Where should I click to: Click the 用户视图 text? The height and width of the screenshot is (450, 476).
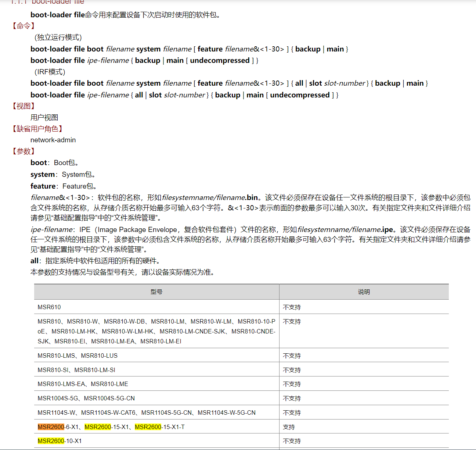[44, 117]
